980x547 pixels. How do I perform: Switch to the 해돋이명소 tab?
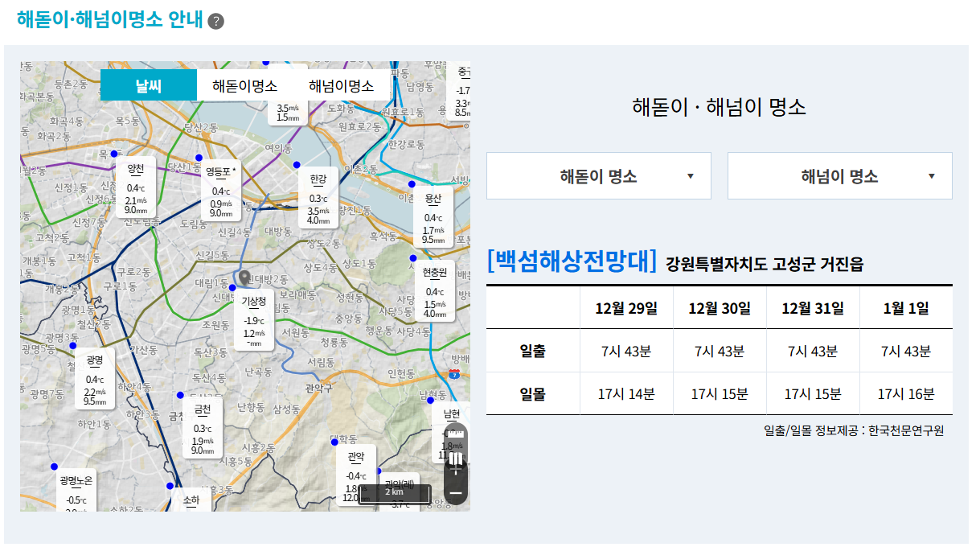(x=245, y=84)
